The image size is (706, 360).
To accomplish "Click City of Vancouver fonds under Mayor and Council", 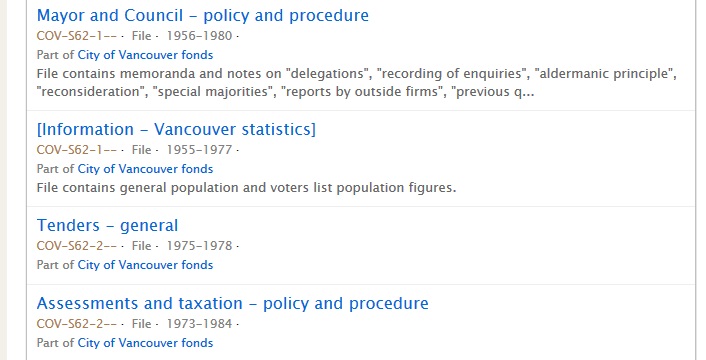I will pyautogui.click(x=145, y=55).
